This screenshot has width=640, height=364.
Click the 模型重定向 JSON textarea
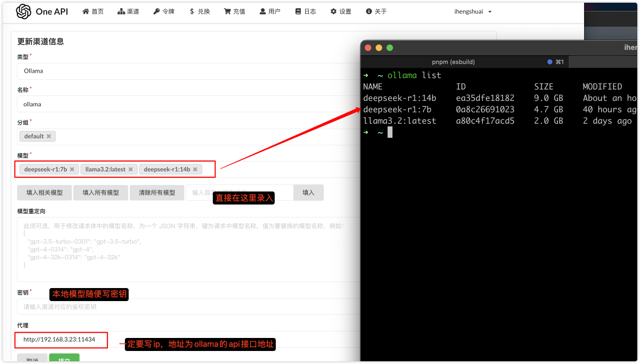coord(188,250)
